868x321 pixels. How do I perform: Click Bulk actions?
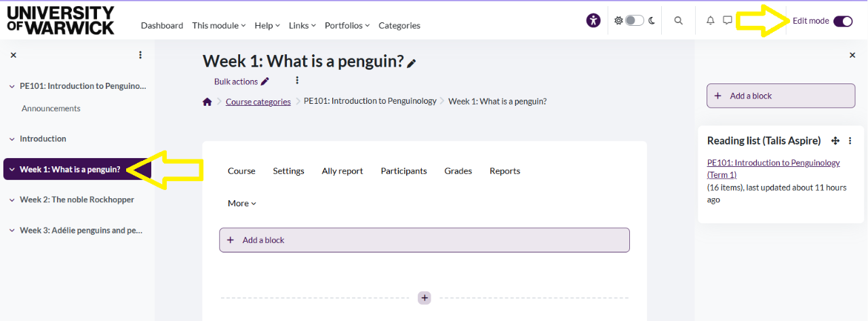241,81
